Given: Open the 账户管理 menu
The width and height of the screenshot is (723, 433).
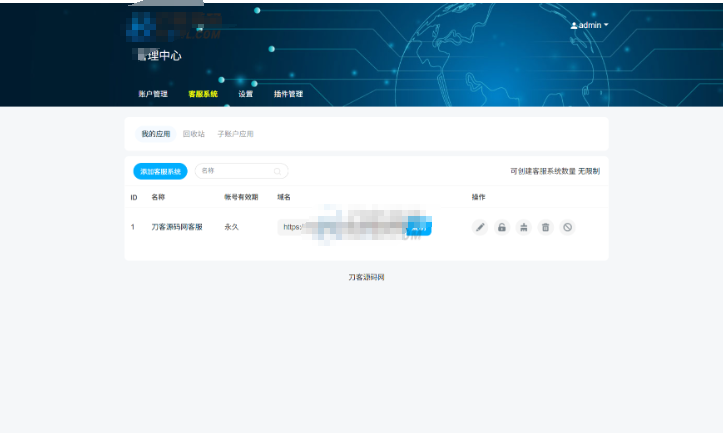Looking at the screenshot, I should coord(153,94).
